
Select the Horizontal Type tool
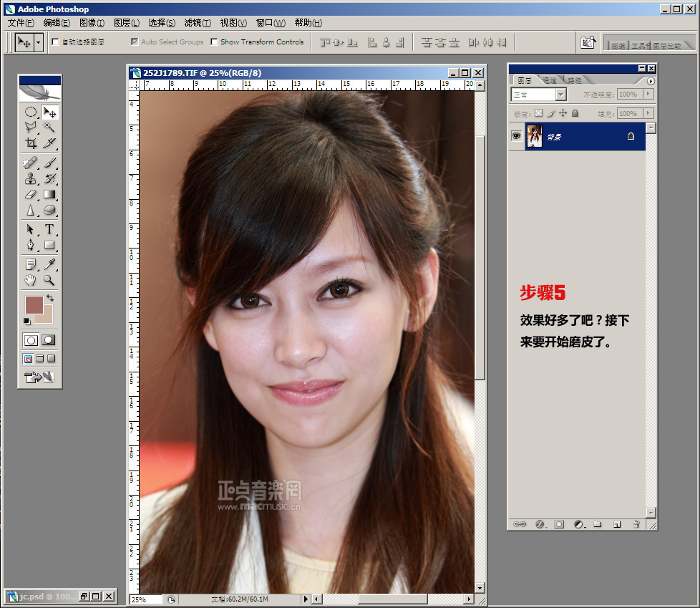[49, 229]
